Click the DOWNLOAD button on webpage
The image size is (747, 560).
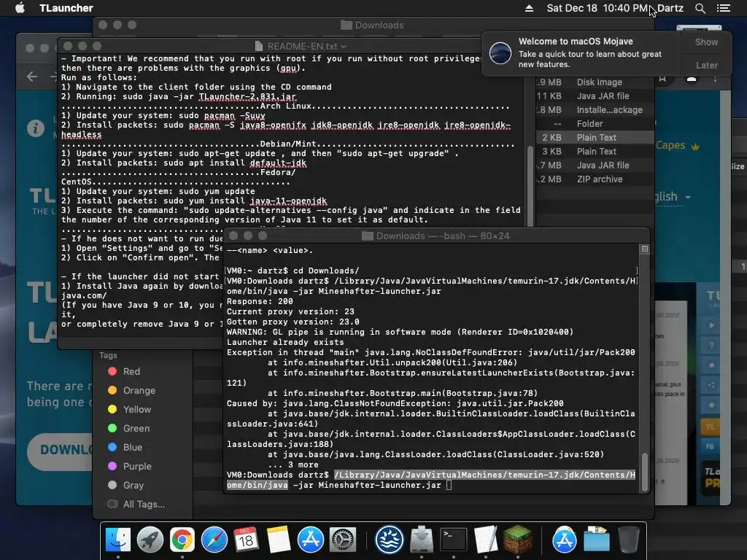(x=61, y=450)
